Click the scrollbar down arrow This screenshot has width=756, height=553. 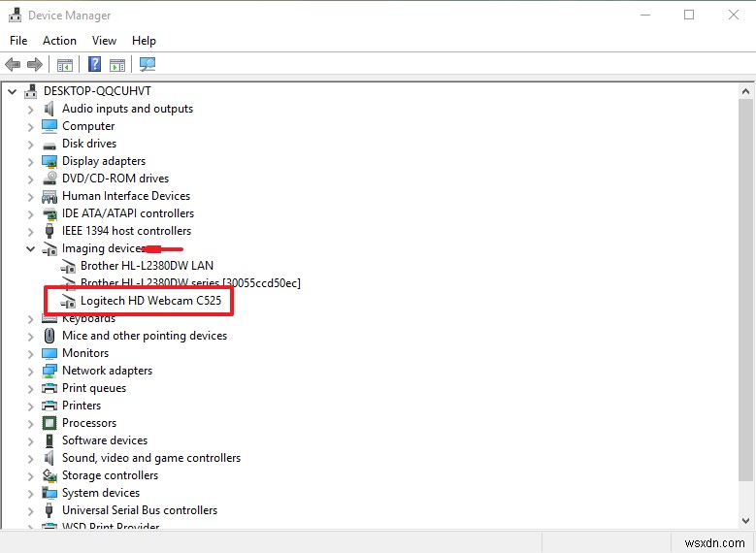[745, 521]
